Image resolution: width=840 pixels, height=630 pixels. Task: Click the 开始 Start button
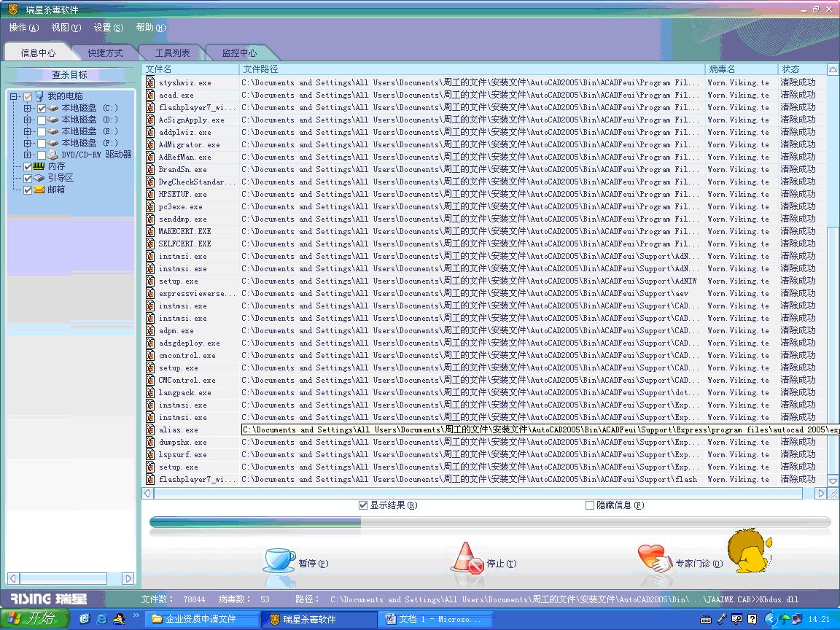(34, 619)
